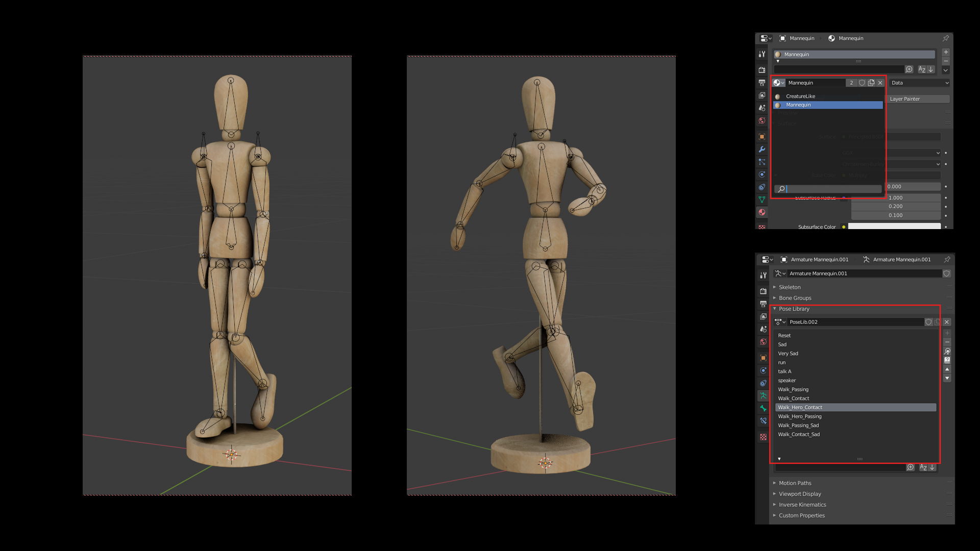Toggle Fake User shield on PoseLib.002
This screenshot has height=551, width=980.
tap(929, 322)
